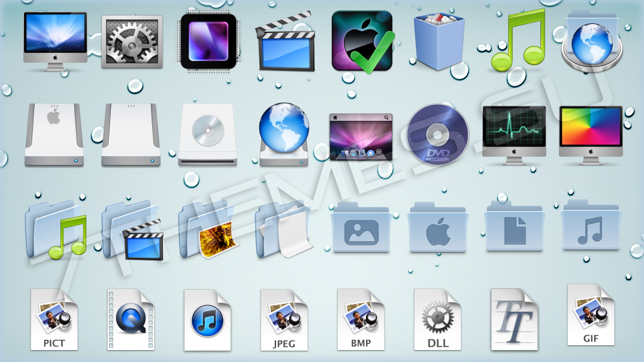Select the purple processor chip icon
The height and width of the screenshot is (362, 644).
[x=208, y=41]
